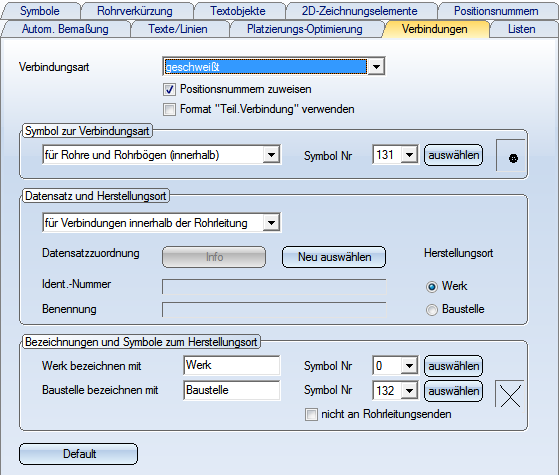The width and height of the screenshot is (559, 475).
Task: Open the Positionsnummern tab
Action: [x=496, y=10]
